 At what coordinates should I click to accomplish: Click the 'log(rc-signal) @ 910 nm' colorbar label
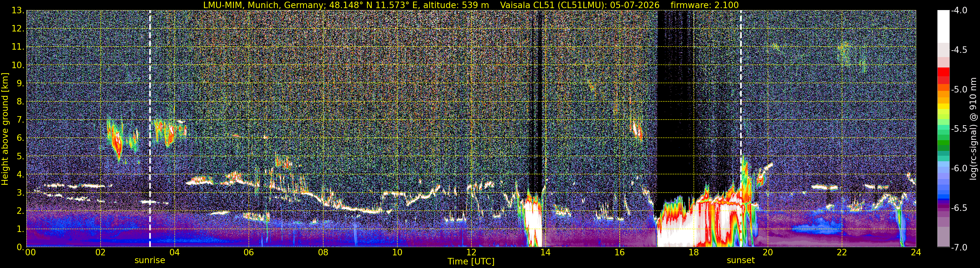point(974,129)
